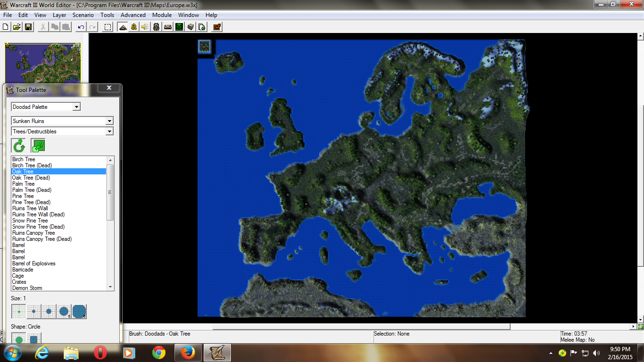
Task: Click the Redo arrow icon
Action: [92, 27]
